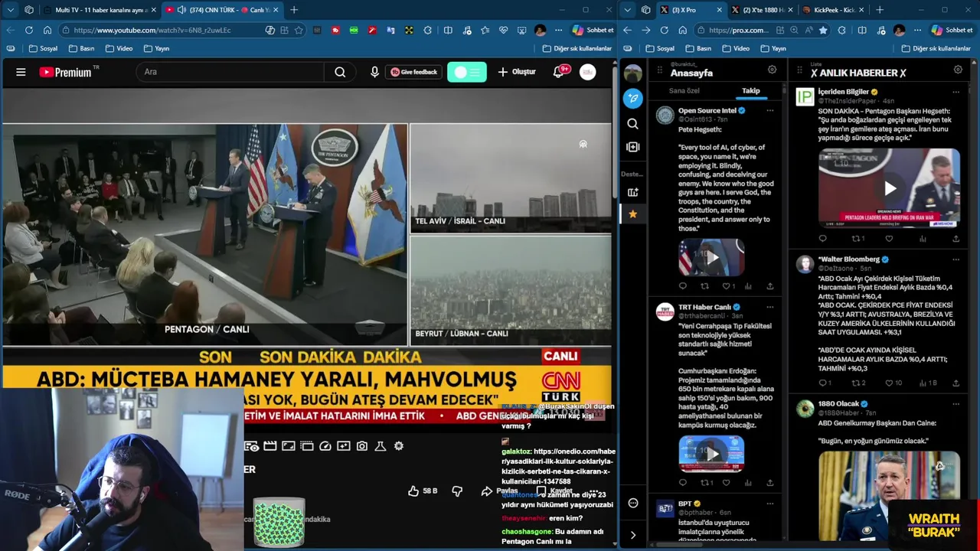Retweet the TRT Haber Canlı post
The width and height of the screenshot is (980, 551).
click(x=706, y=483)
